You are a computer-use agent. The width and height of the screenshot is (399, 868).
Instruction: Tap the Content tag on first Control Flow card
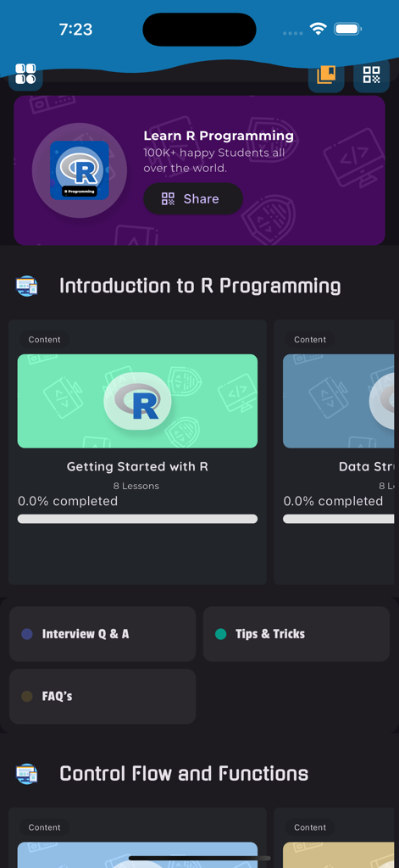tap(44, 827)
